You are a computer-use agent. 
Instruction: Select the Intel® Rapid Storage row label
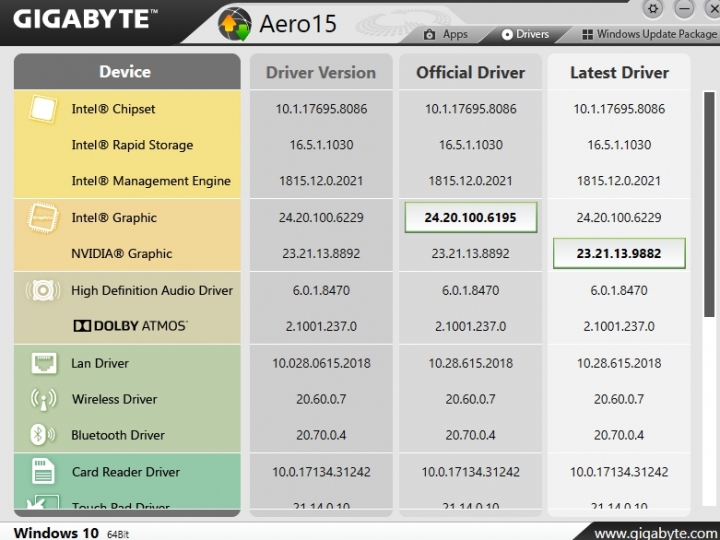132,145
